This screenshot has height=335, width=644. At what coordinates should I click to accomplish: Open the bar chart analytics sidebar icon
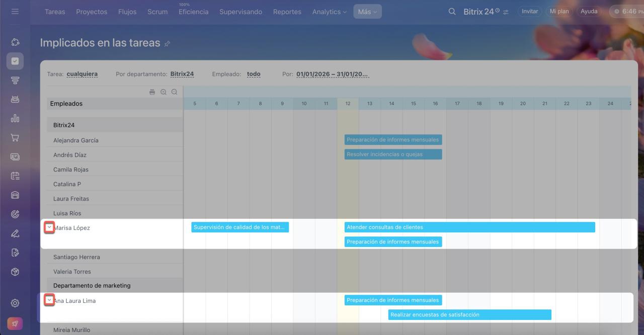pyautogui.click(x=15, y=119)
